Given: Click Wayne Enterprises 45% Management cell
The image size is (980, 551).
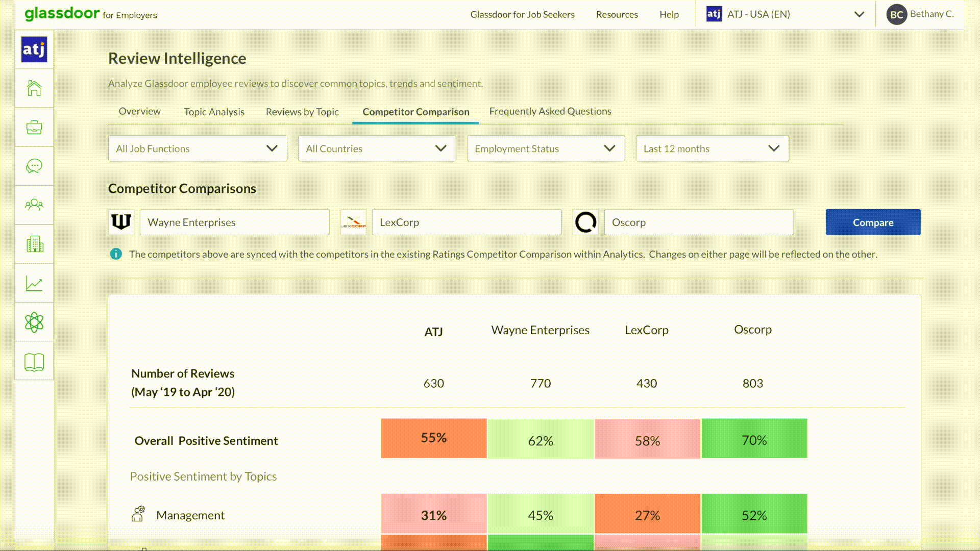Looking at the screenshot, I should pyautogui.click(x=541, y=514).
